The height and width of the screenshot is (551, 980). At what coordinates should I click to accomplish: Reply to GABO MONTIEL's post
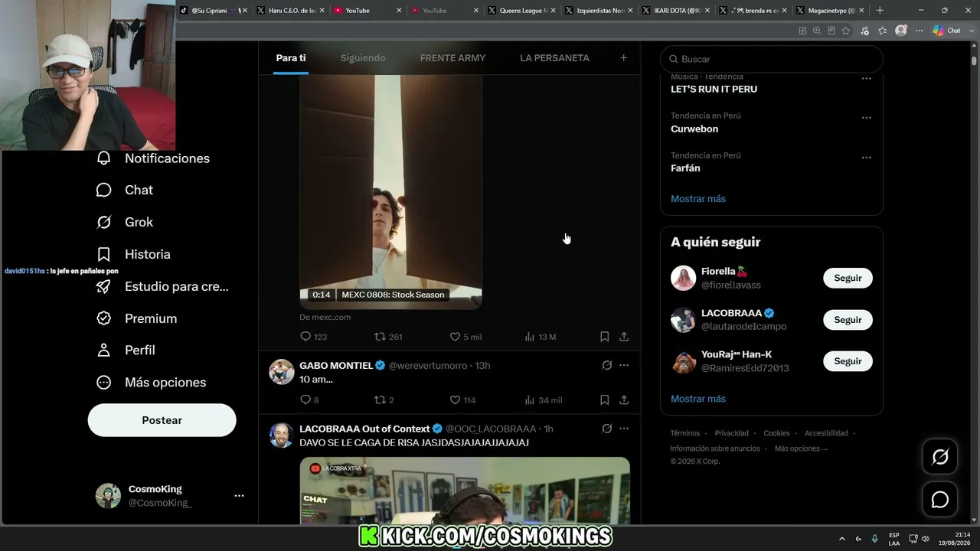[x=309, y=399]
